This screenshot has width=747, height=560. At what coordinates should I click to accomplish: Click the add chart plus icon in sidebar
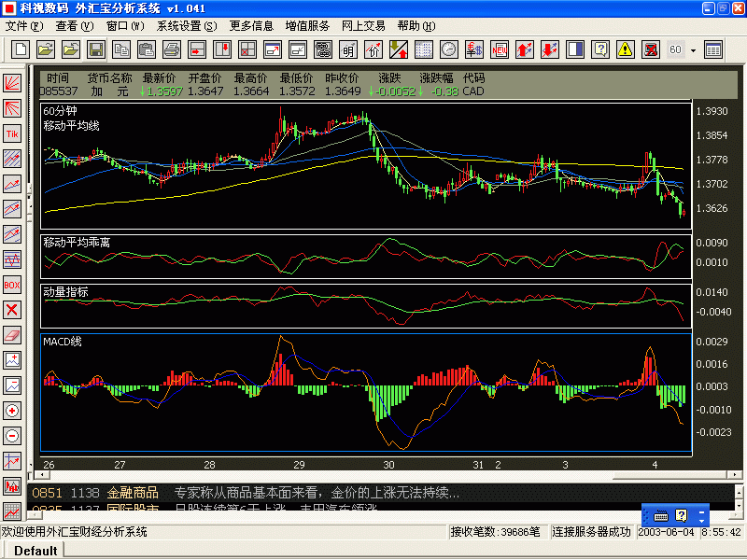tap(12, 360)
